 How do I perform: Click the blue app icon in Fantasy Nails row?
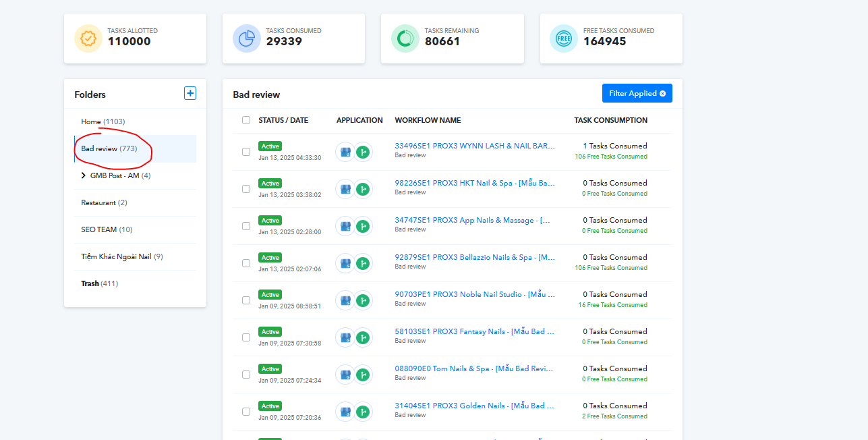[x=345, y=337]
